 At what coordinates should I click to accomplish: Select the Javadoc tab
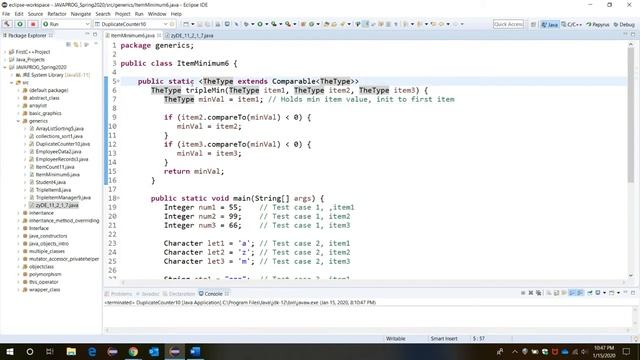pyautogui.click(x=148, y=294)
